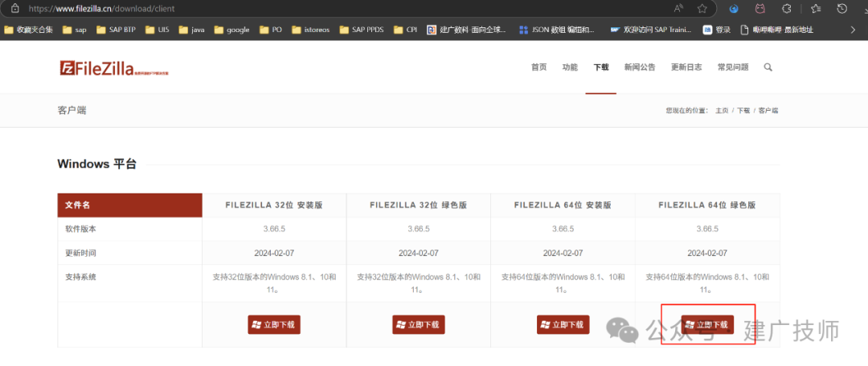Open the istoreos bookmark folder
The image size is (868, 366).
coord(310,30)
